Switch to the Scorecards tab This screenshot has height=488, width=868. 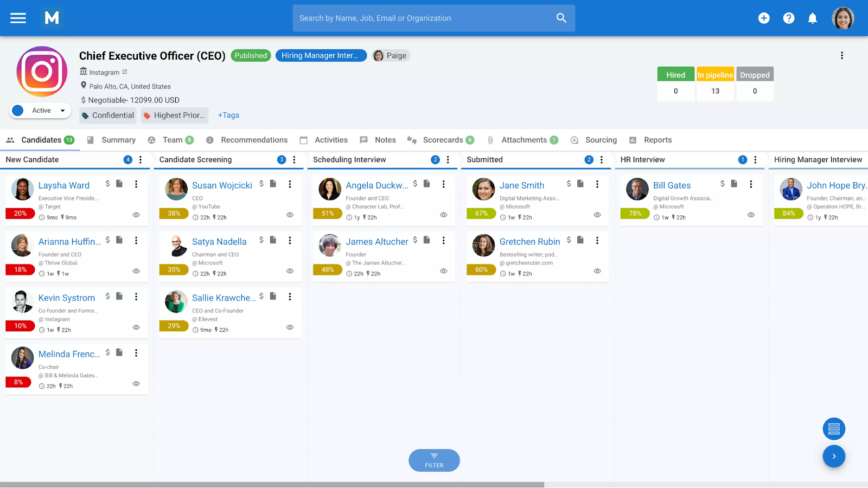[x=442, y=140]
